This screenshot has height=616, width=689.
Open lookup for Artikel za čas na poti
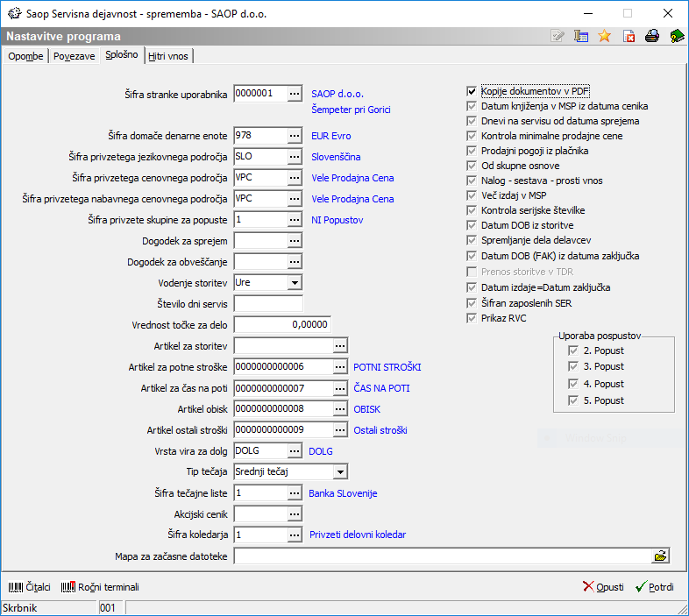pyautogui.click(x=340, y=388)
